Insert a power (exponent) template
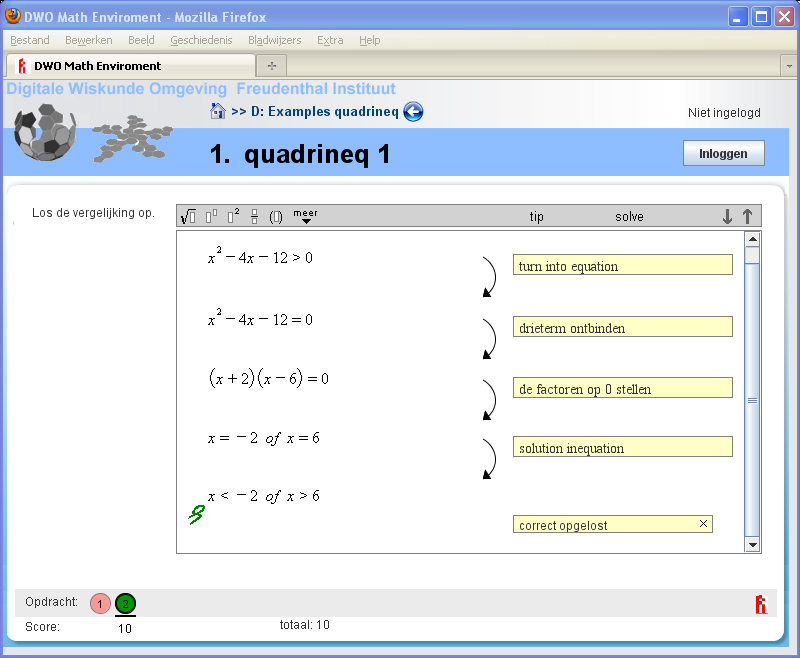Image resolution: width=800 pixels, height=658 pixels. pyautogui.click(x=211, y=217)
